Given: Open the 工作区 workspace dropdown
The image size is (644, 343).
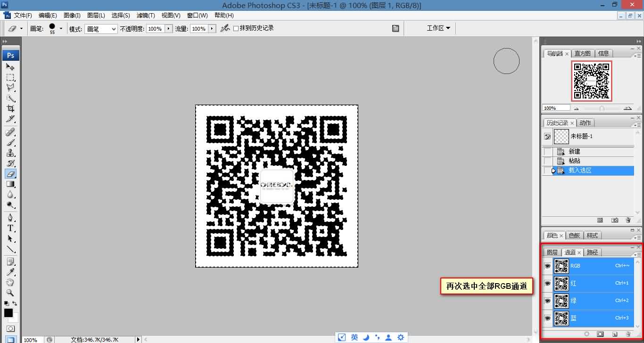Looking at the screenshot, I should point(438,28).
